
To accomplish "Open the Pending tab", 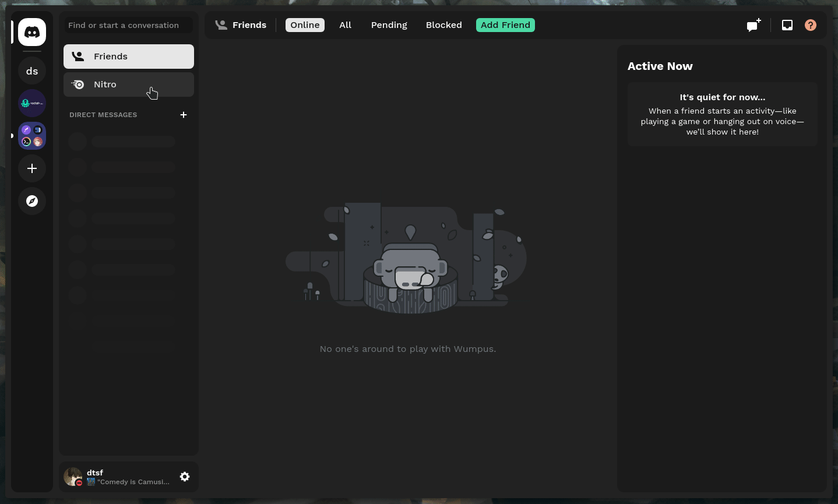I will tap(389, 25).
